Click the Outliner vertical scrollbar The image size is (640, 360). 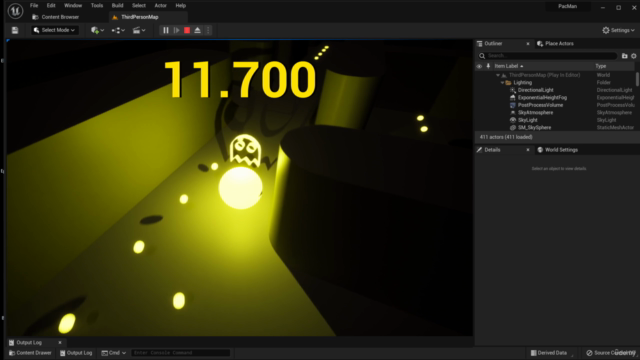637,79
